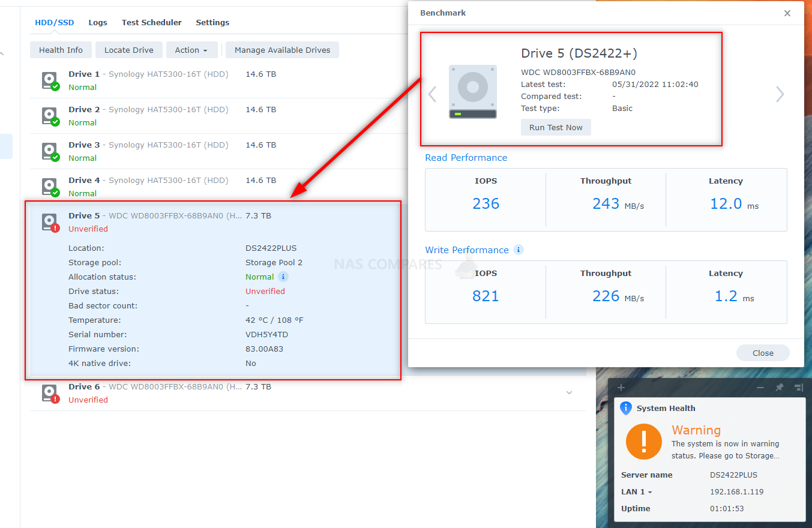Screen dimensions: 812x528
Task: Click the plus icon on the widget panel
Action: point(621,388)
